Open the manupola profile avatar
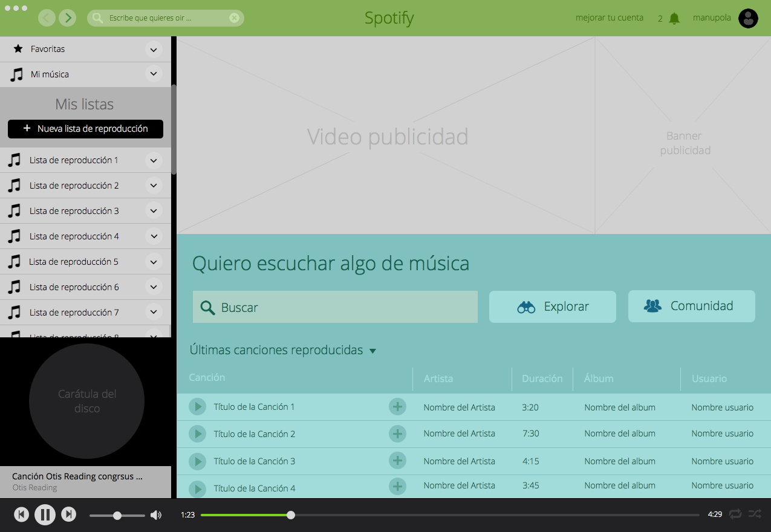Image resolution: width=771 pixels, height=532 pixels. 749,18
